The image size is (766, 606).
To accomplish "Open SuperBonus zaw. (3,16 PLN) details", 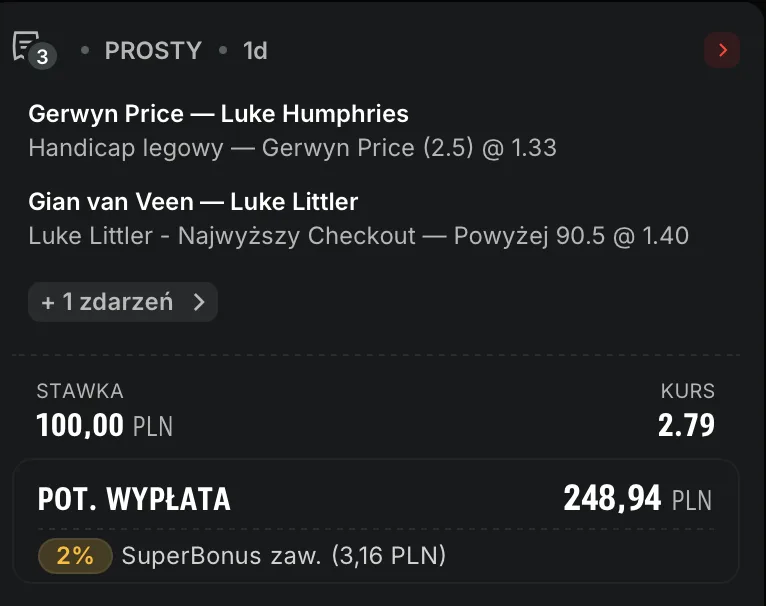I will coord(283,555).
